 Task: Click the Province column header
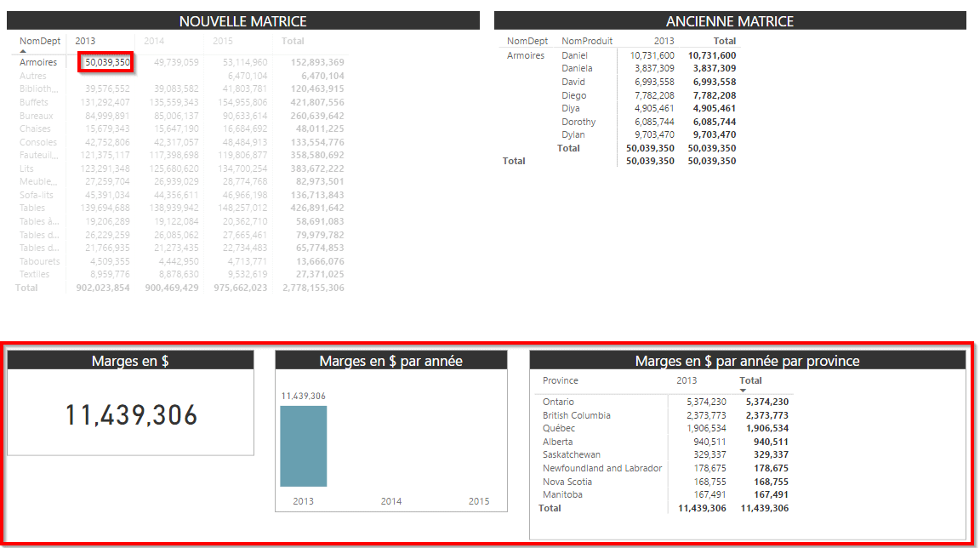coord(560,380)
